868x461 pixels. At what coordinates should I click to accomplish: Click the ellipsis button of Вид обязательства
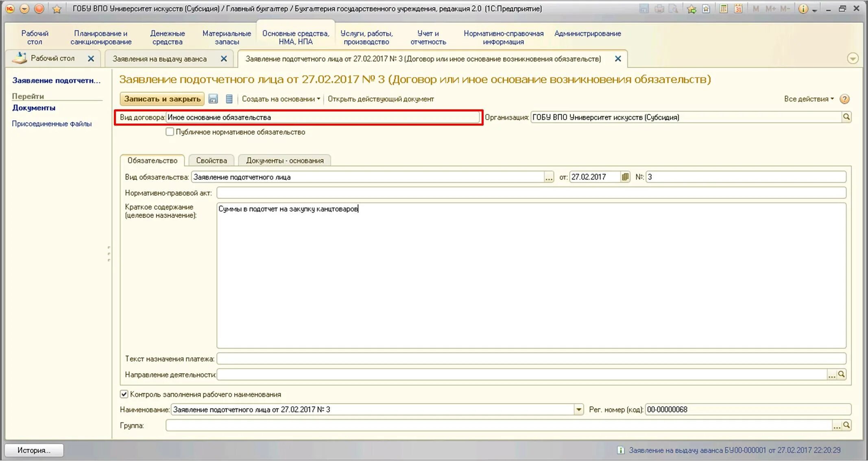(x=549, y=177)
